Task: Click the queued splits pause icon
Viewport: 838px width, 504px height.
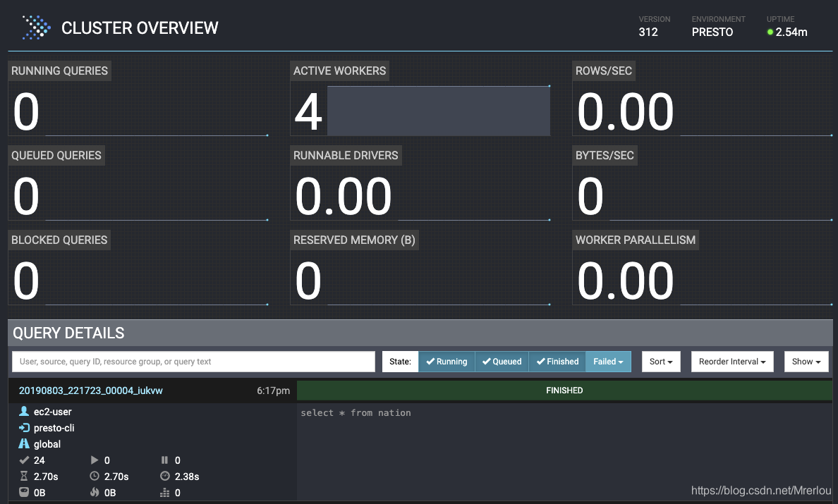Action: tap(164, 460)
